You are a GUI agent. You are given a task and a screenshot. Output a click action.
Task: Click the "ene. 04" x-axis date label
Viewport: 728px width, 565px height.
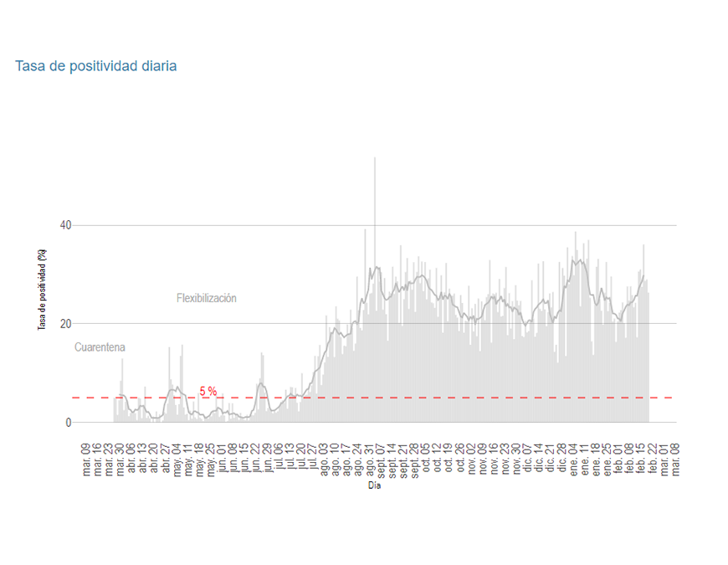point(573,460)
